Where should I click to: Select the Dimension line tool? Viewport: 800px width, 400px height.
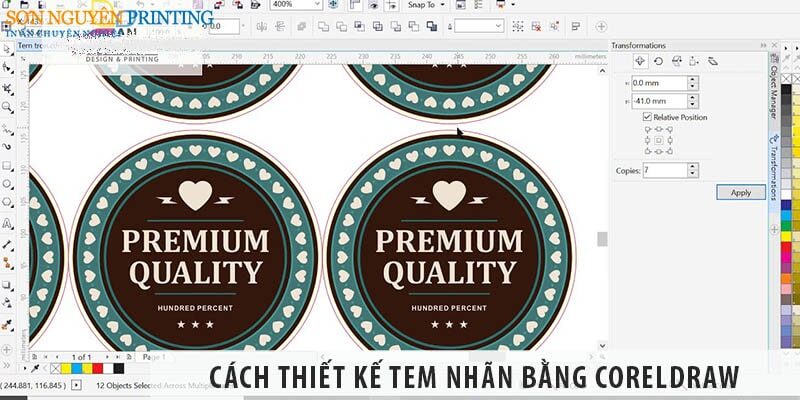pyautogui.click(x=7, y=245)
